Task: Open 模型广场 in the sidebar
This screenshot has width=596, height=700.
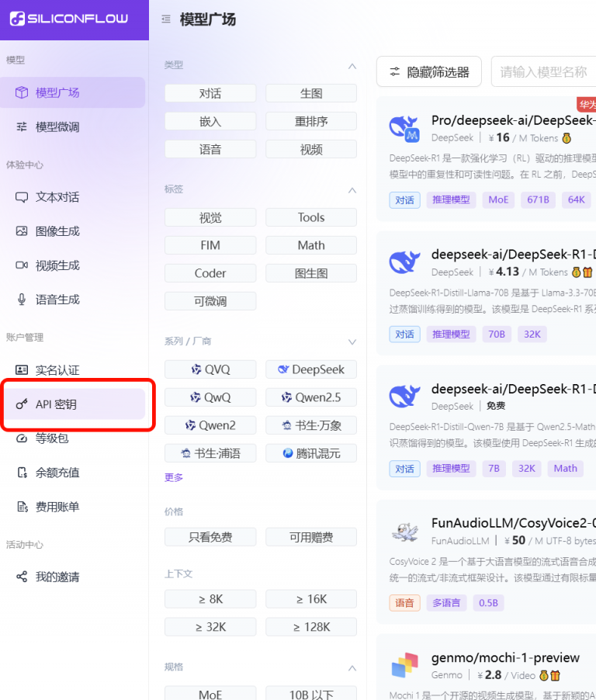Action: pyautogui.click(x=73, y=92)
